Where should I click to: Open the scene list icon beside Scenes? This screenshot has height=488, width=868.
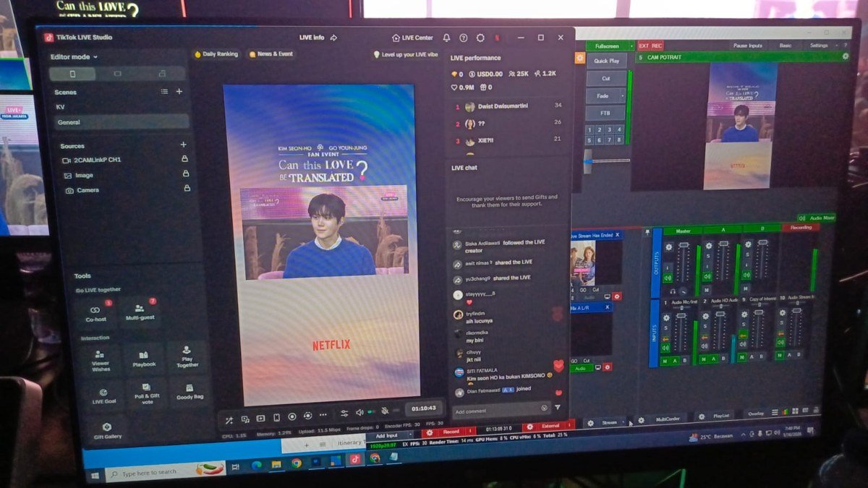pos(164,92)
